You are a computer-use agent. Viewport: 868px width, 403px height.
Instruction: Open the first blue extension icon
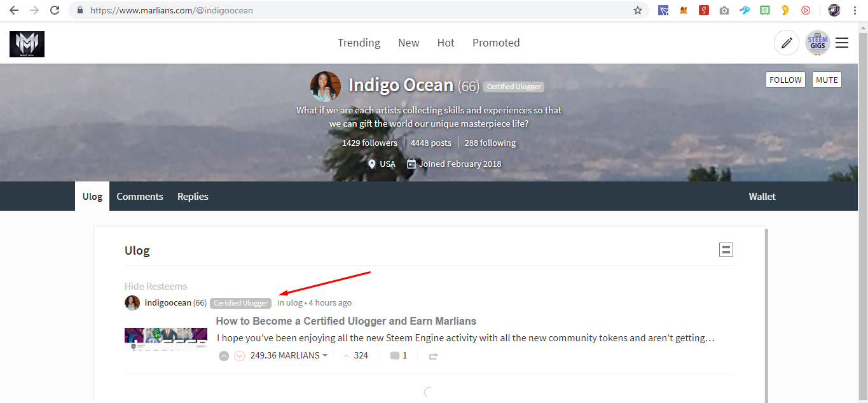[663, 10]
